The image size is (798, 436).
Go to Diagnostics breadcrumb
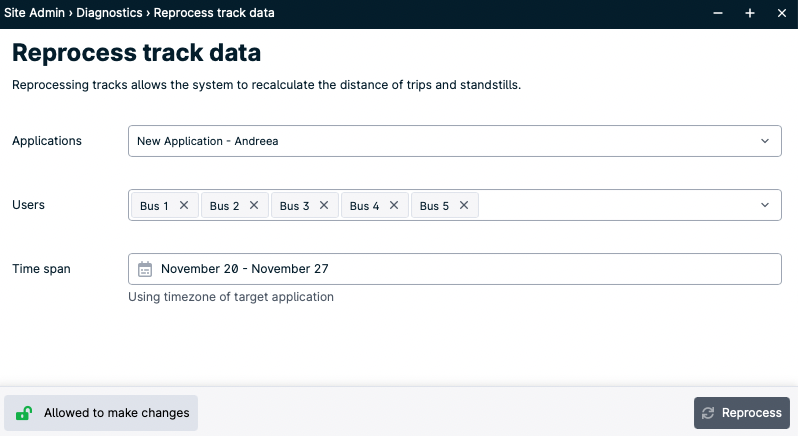109,13
